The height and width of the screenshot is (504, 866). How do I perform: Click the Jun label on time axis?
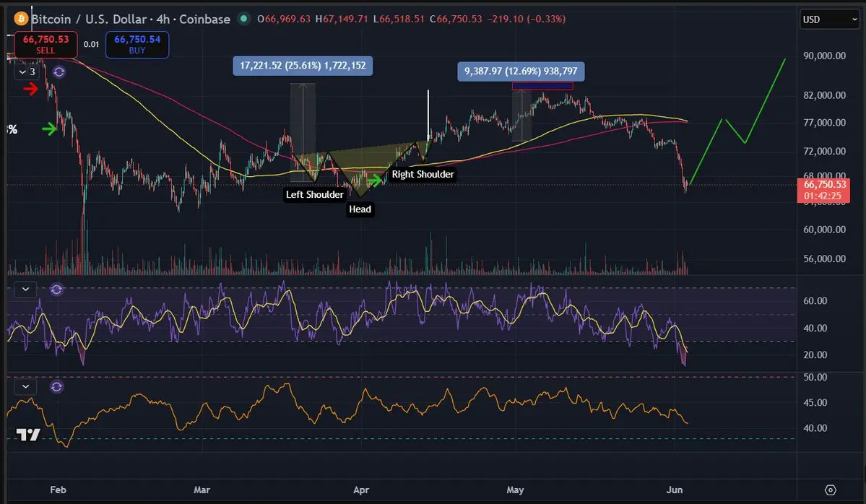(675, 490)
